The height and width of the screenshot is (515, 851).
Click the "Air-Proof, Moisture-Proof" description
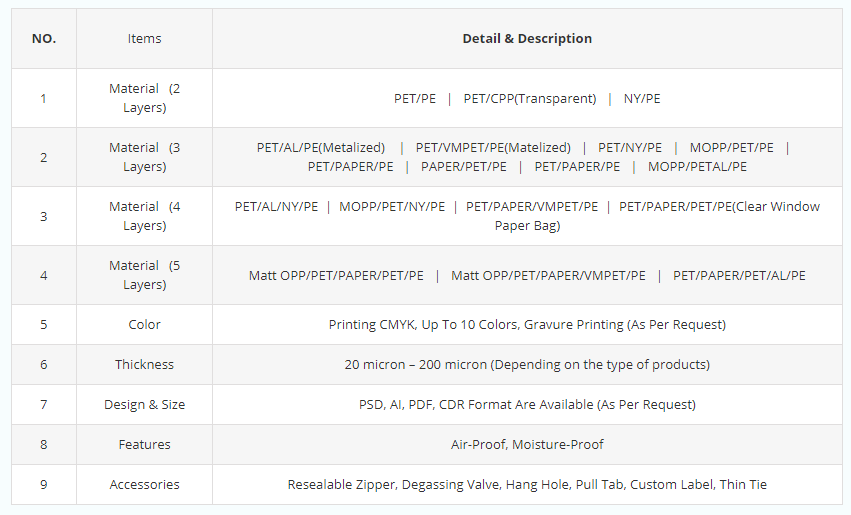(x=527, y=445)
